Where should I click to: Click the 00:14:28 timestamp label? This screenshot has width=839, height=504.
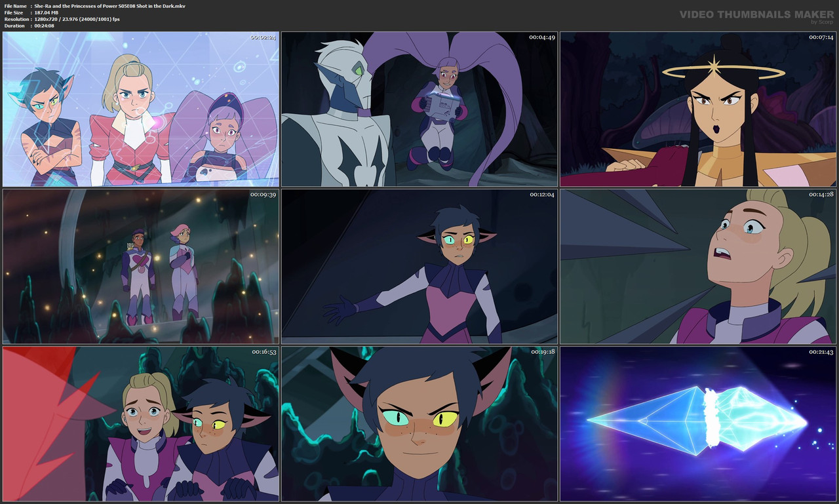(x=821, y=195)
